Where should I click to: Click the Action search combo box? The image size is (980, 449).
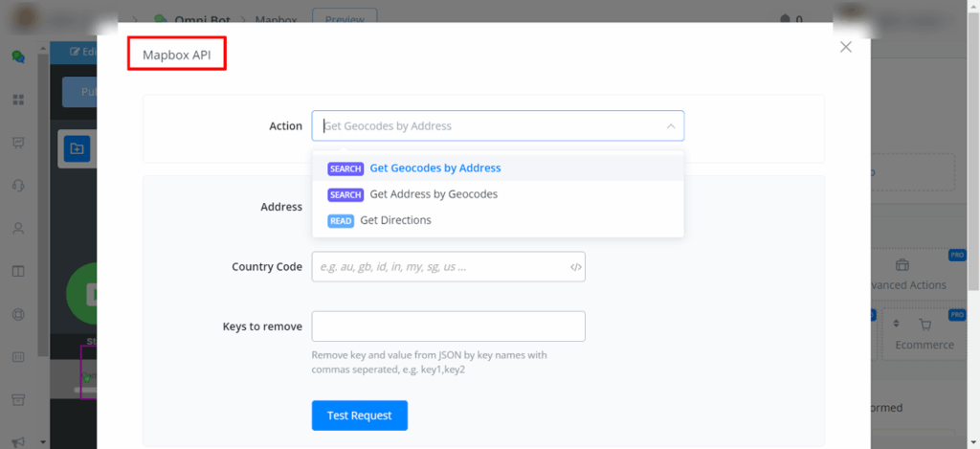coord(488,126)
